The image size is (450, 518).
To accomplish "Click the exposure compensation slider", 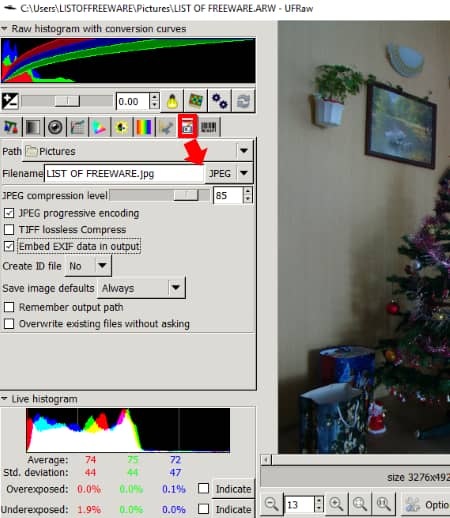I will (x=67, y=101).
